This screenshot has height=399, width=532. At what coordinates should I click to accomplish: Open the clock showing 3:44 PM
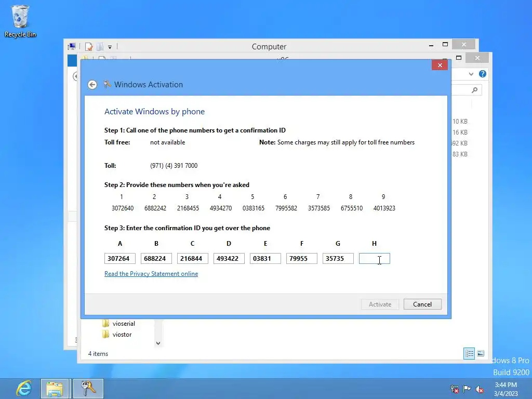506,389
